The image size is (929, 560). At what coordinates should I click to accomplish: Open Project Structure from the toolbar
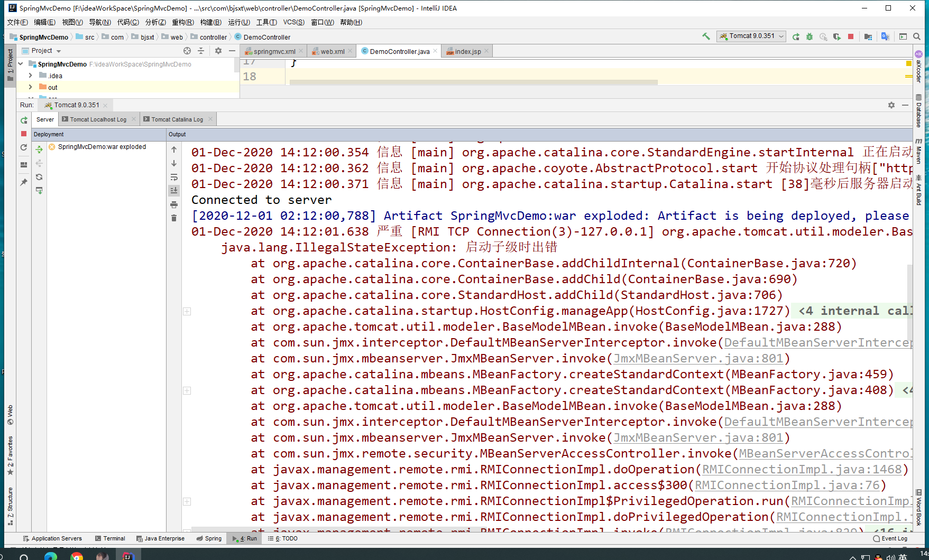(x=868, y=36)
